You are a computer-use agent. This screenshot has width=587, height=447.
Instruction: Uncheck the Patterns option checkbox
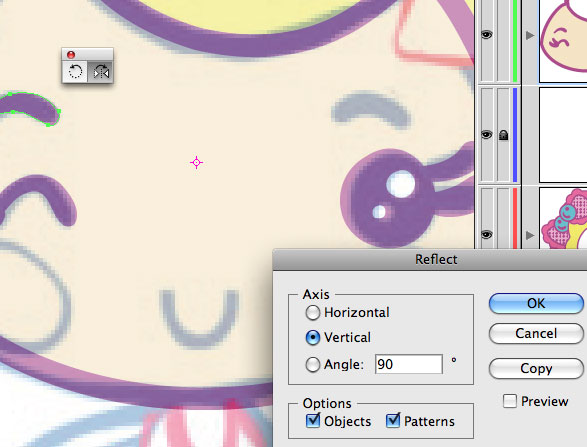(393, 421)
